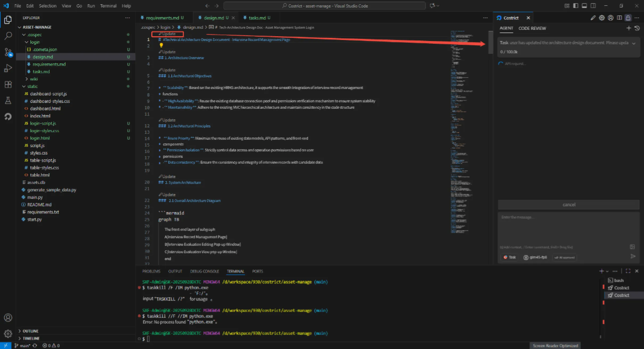Switch to the requirements.md tab
The width and height of the screenshot is (644, 349).
[x=163, y=18]
